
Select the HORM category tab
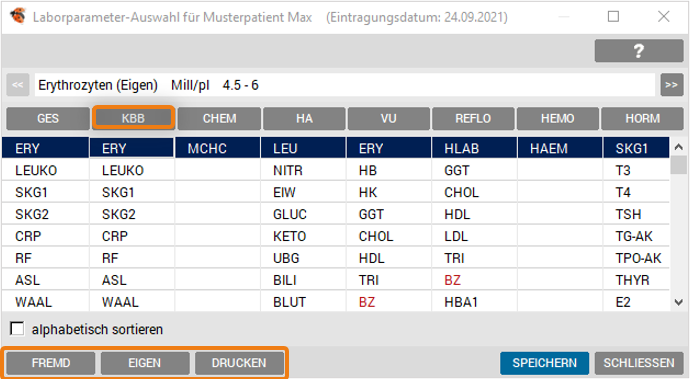click(642, 118)
